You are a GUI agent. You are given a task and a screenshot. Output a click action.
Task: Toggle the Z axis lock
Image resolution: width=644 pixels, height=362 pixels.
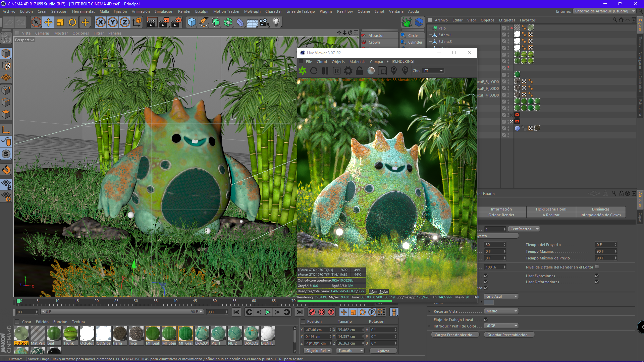[x=125, y=22]
